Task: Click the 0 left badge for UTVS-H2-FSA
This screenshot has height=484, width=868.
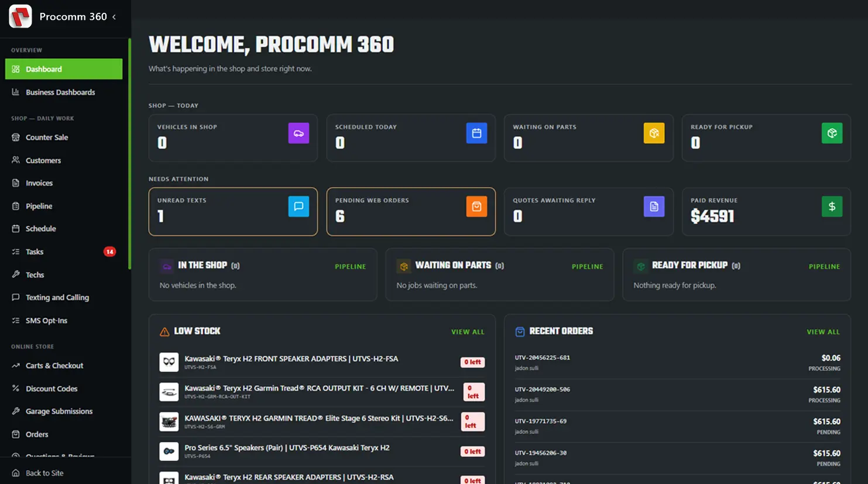Action: click(x=472, y=362)
